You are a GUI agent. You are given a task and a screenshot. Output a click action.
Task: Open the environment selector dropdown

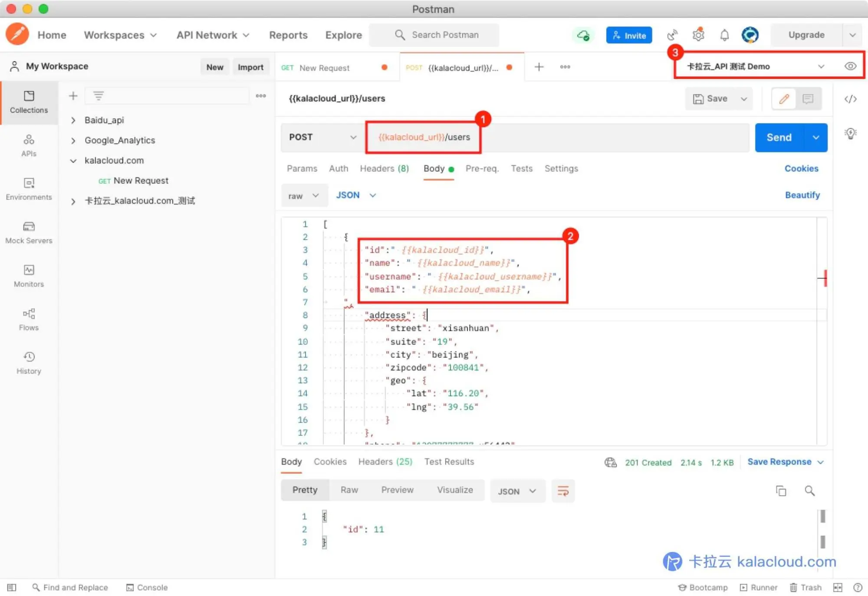(756, 66)
